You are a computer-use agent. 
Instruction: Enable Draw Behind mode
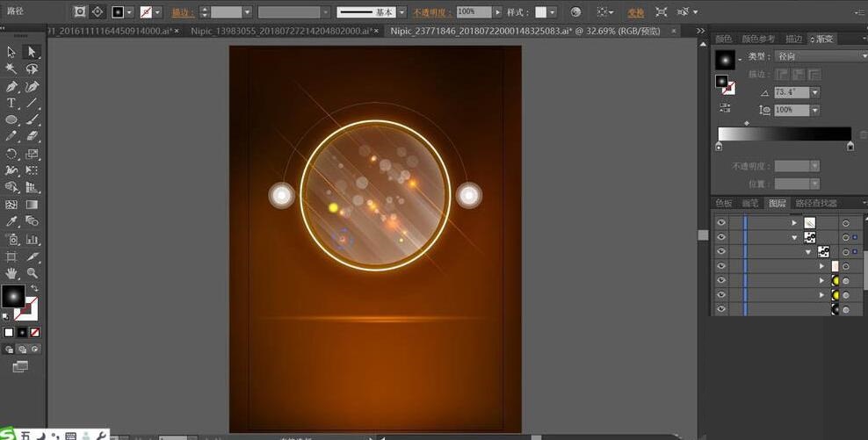click(x=22, y=350)
